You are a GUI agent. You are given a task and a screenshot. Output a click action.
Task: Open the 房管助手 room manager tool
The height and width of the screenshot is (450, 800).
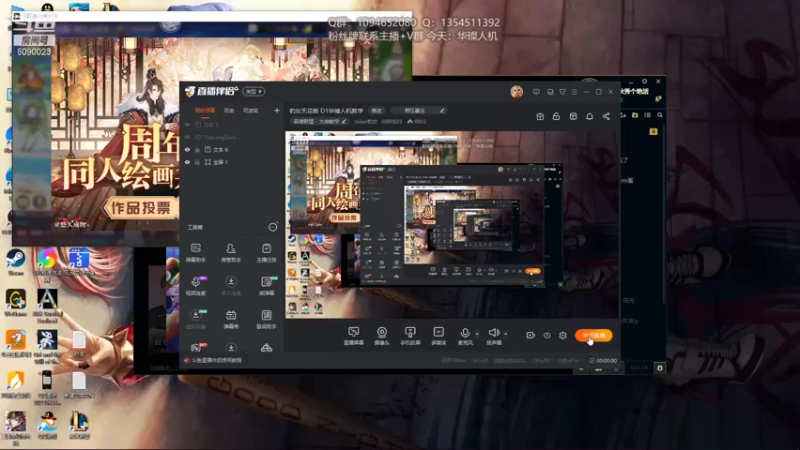click(x=231, y=253)
